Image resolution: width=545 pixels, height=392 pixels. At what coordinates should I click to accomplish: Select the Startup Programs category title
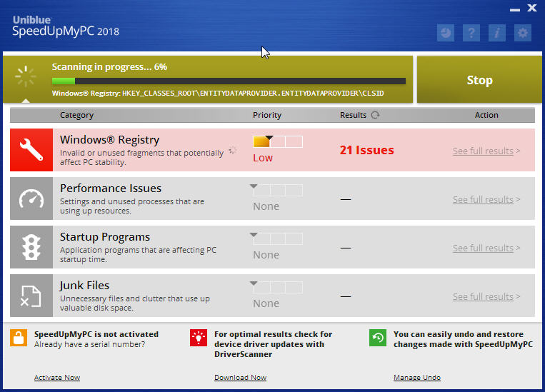[x=104, y=237]
